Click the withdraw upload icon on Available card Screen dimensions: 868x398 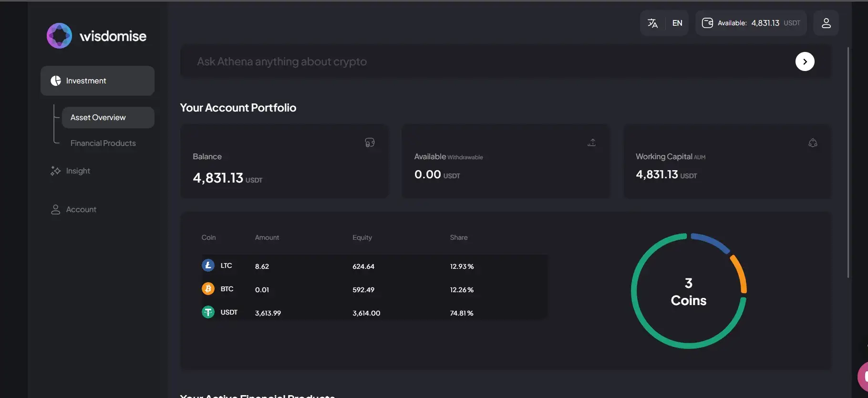click(591, 143)
